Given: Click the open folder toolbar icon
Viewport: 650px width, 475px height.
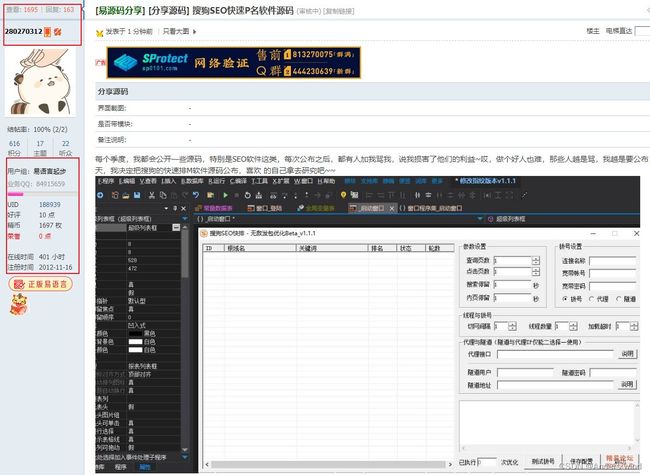Looking at the screenshot, I should point(126,195).
